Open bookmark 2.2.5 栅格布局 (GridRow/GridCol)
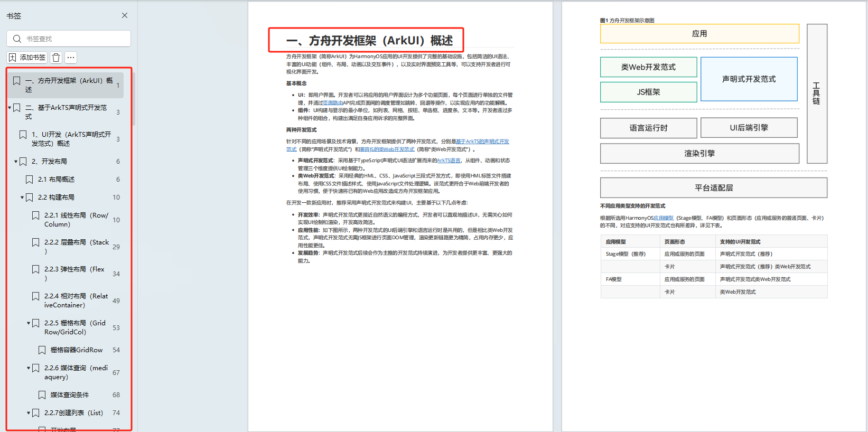This screenshot has width=868, height=432. [75, 327]
